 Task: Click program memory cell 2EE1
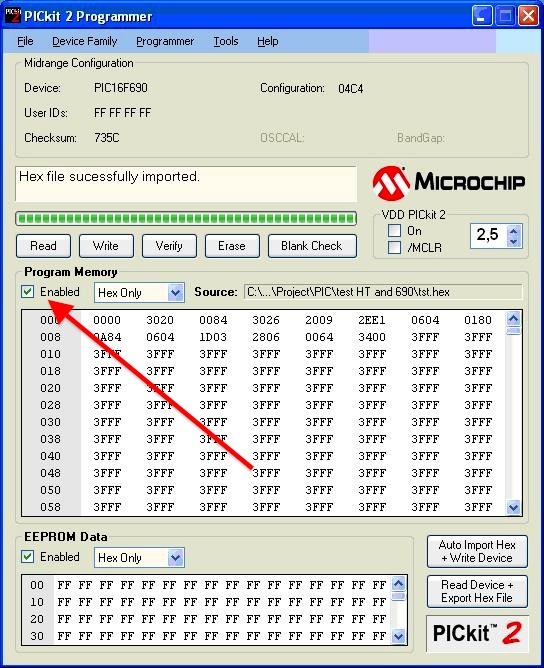(x=371, y=320)
